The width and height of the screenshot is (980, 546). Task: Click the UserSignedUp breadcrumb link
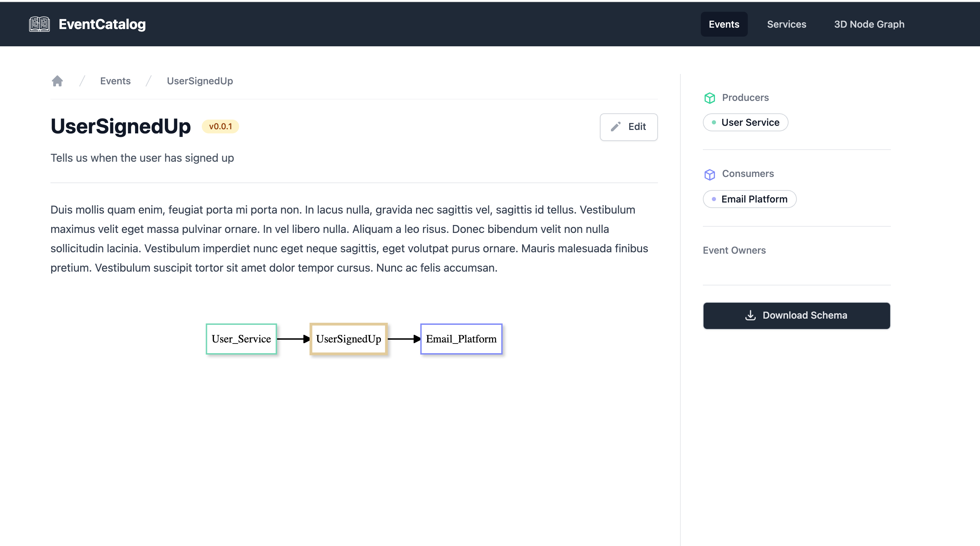pyautogui.click(x=200, y=81)
